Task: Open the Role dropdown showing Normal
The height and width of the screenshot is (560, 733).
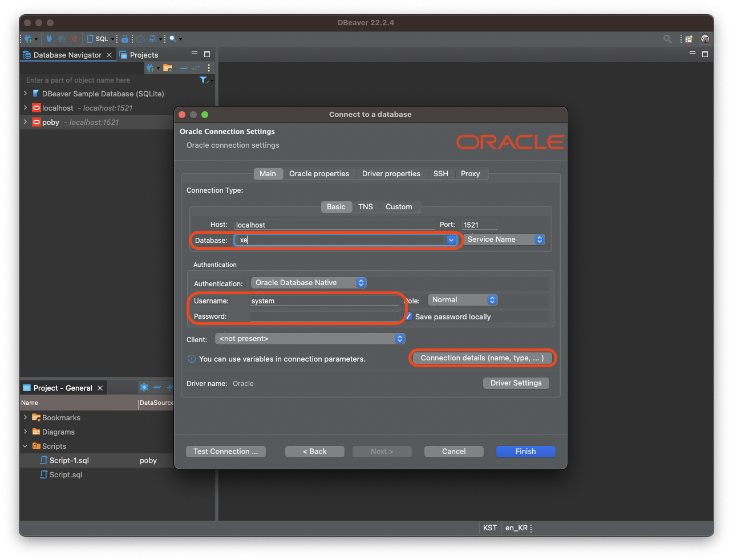Action: click(463, 300)
